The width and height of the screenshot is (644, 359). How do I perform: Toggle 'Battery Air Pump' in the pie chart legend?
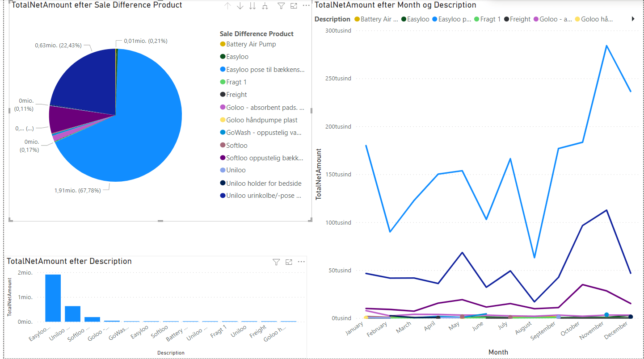pyautogui.click(x=251, y=44)
